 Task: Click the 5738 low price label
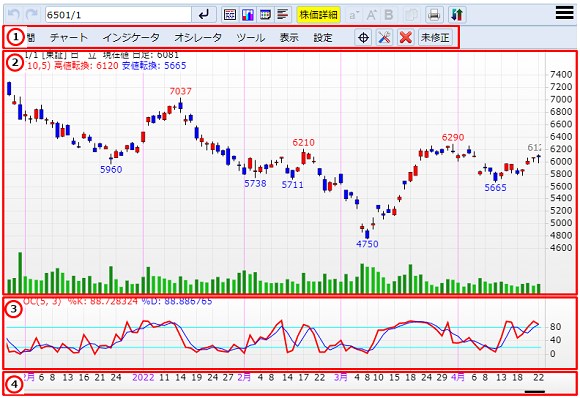point(255,183)
